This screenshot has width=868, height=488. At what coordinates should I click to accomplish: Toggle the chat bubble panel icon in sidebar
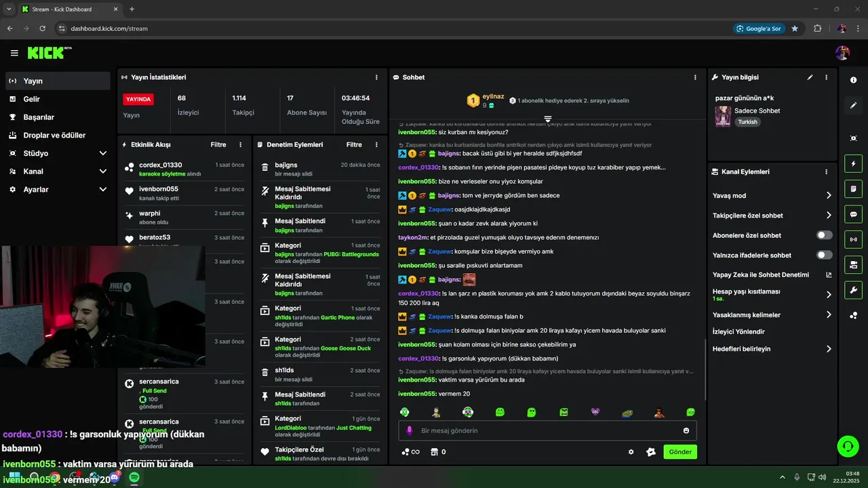(853, 213)
